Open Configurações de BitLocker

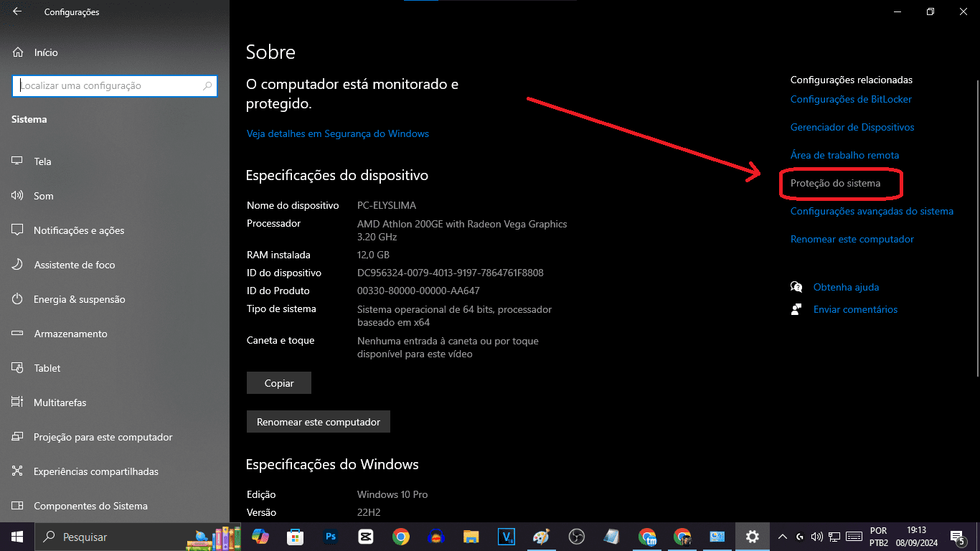coord(851,99)
